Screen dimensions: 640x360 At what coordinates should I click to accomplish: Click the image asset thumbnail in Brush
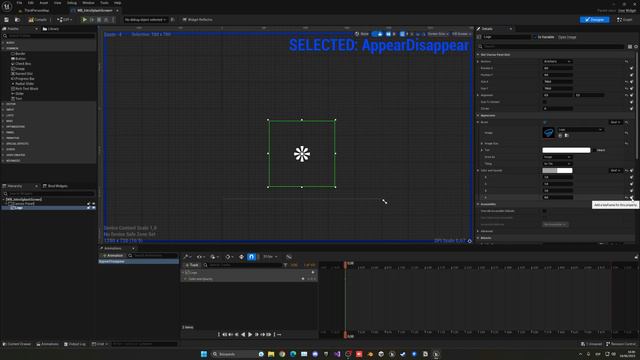[x=549, y=133]
